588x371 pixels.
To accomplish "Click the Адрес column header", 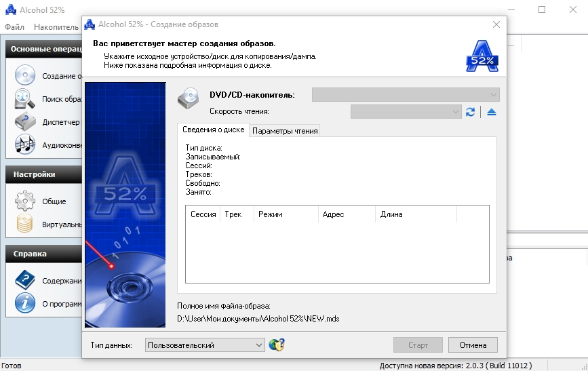I will click(x=347, y=214).
